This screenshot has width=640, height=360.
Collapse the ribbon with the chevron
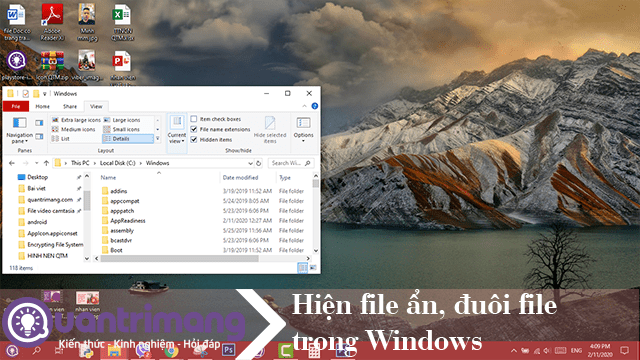pos(304,106)
